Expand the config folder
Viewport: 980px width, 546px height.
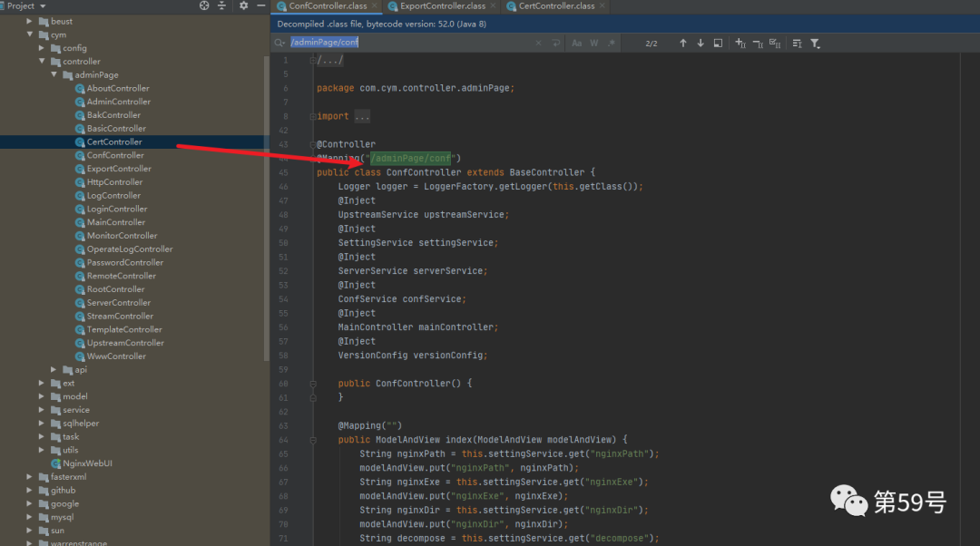tap(41, 48)
